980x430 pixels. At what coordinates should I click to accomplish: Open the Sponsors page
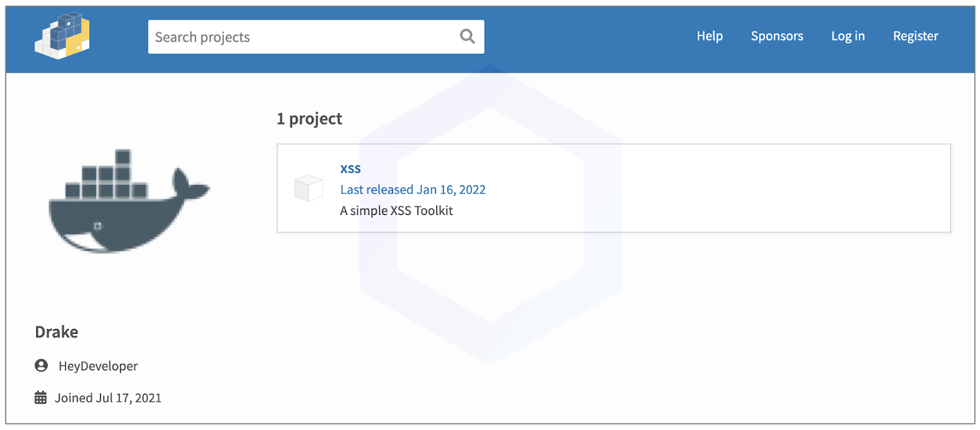pos(777,36)
